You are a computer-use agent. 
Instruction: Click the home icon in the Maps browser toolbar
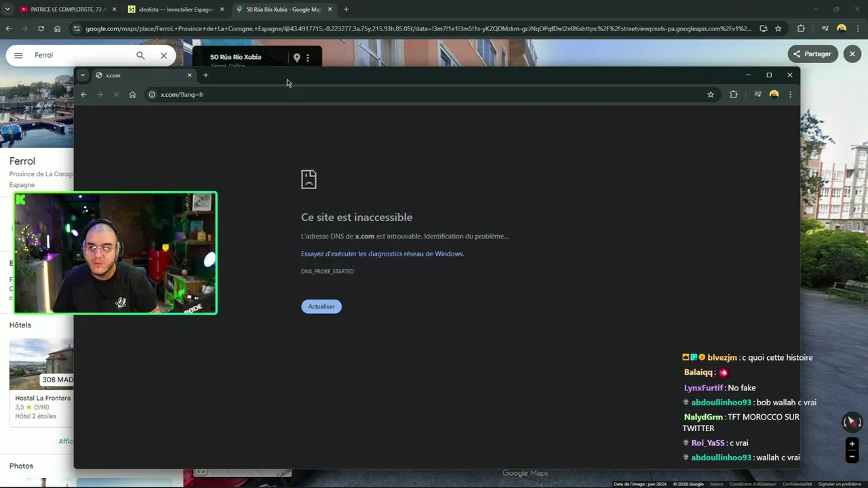click(57, 28)
